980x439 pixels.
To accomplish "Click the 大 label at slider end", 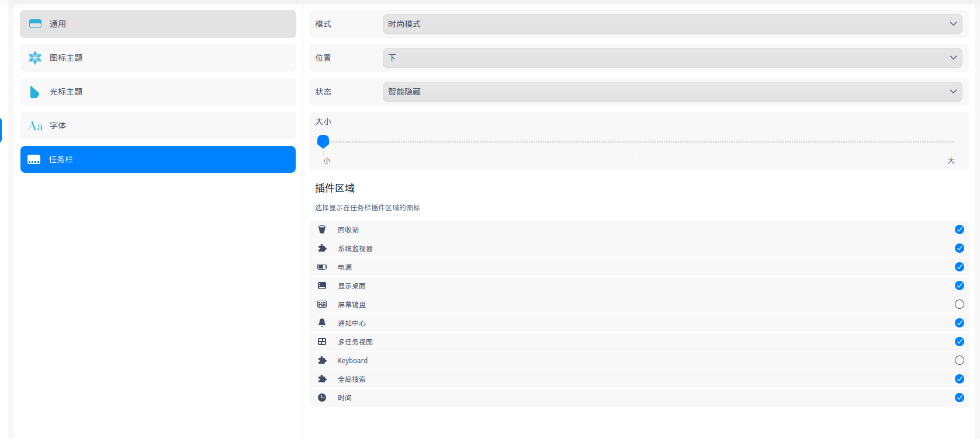I will pos(951,161).
